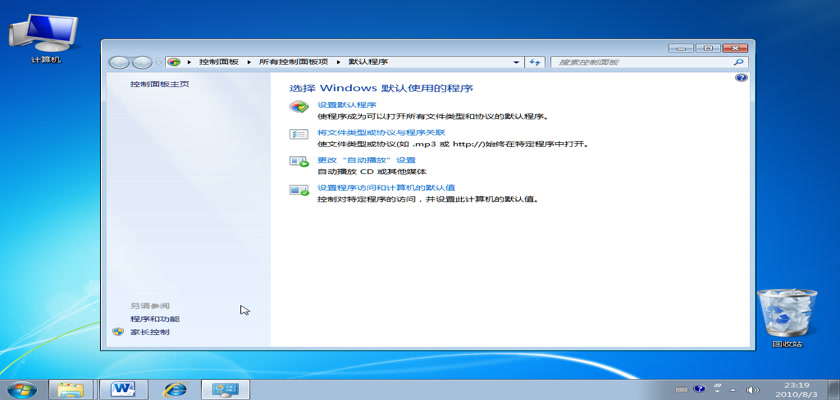The image size is (840, 400).
Task: Launch Internet Explorer from the taskbar
Action: tap(175, 389)
